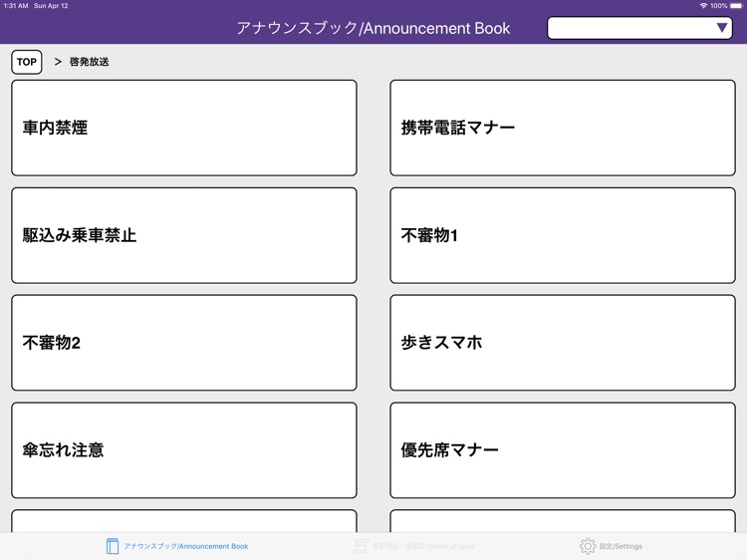Switch to the Select at once tab
The height and width of the screenshot is (560, 747).
click(414, 546)
